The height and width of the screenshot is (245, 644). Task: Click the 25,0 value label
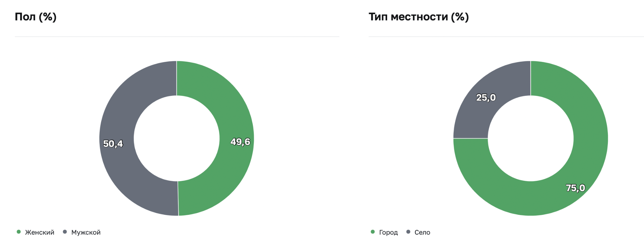coord(486,97)
